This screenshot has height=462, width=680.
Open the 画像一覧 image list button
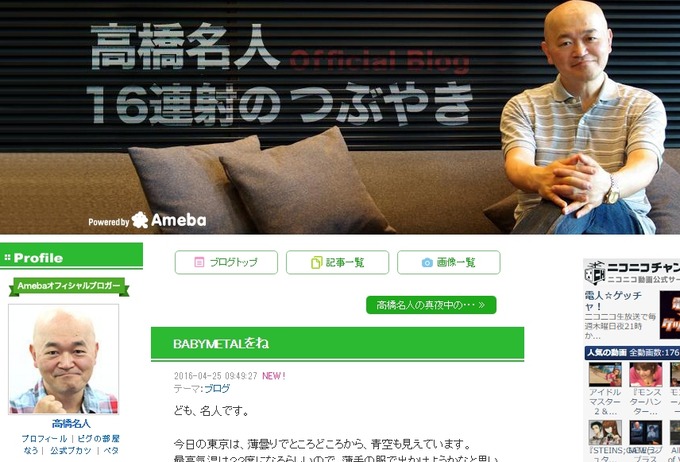449,262
